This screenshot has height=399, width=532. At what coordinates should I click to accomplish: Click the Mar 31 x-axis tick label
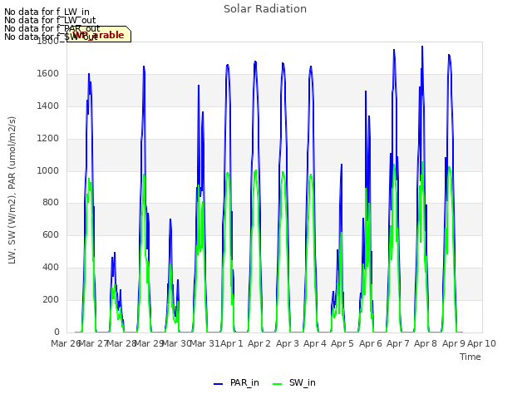204,343
